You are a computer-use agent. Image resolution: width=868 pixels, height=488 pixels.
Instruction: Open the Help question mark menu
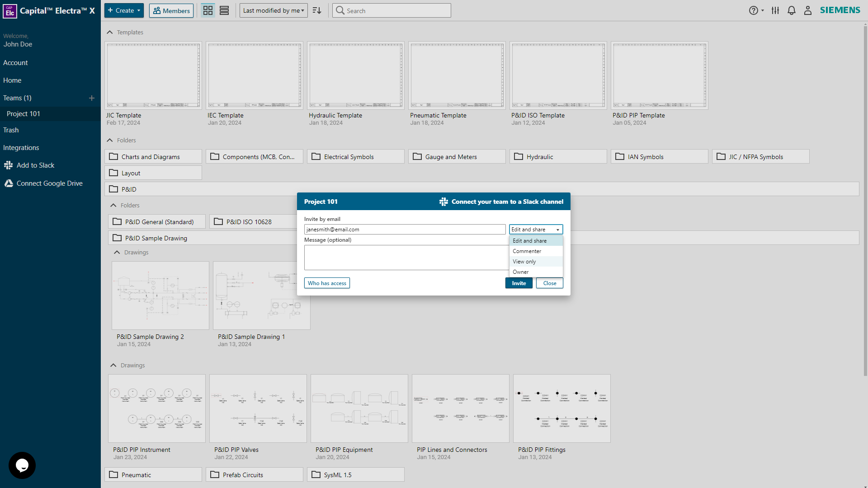[x=753, y=10]
